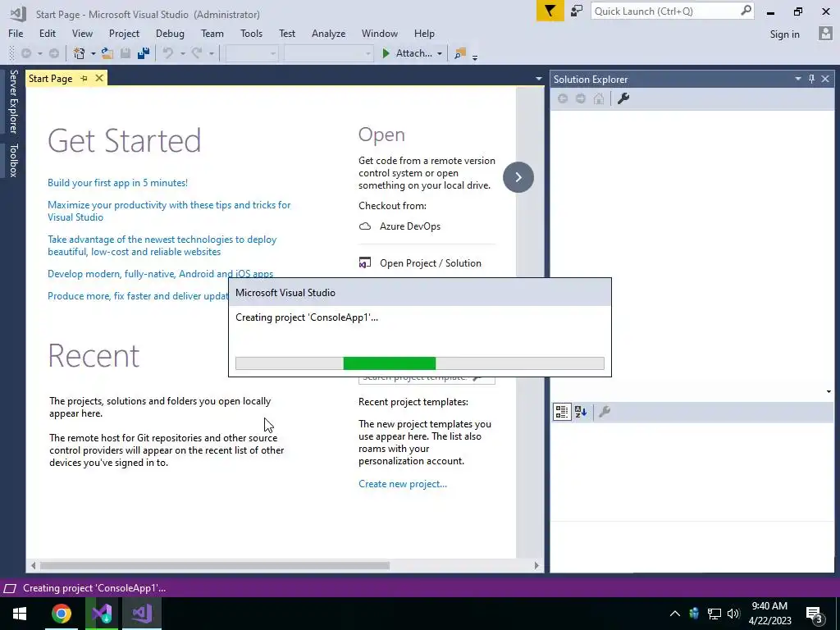
Task: Select the Start Page tab
Action: (50, 78)
